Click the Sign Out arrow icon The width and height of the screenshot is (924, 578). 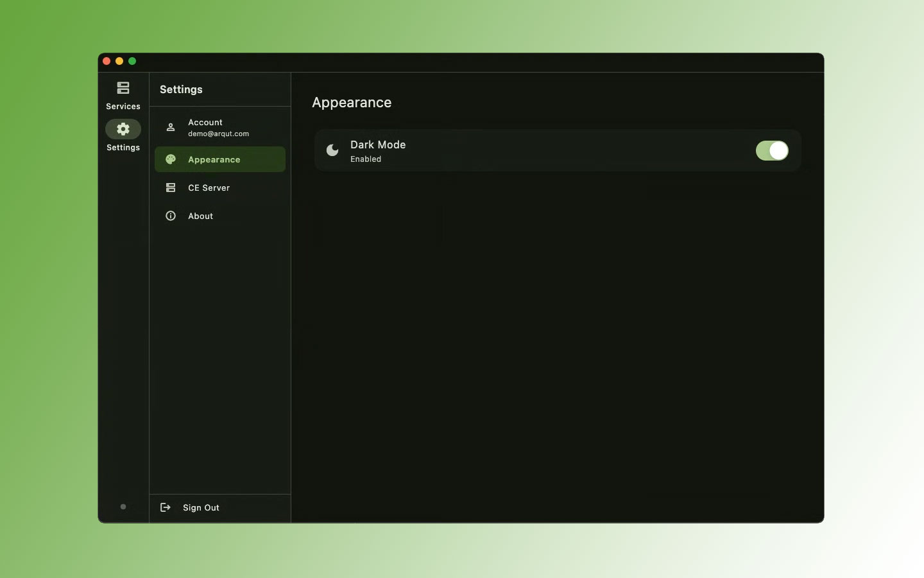click(x=166, y=507)
